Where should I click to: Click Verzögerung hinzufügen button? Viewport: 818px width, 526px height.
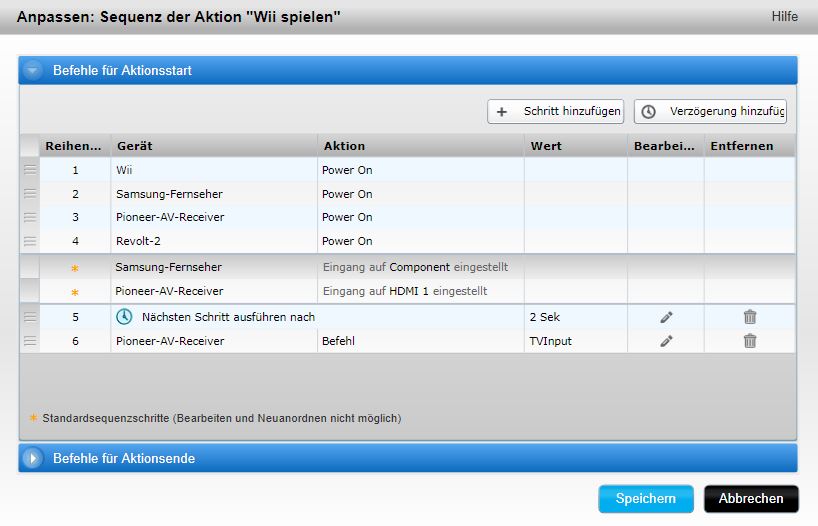710,112
